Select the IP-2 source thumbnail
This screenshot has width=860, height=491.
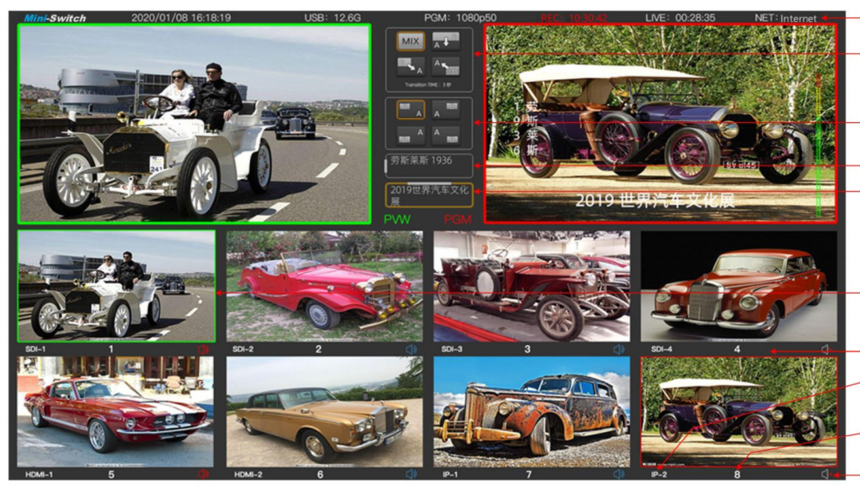(x=739, y=411)
